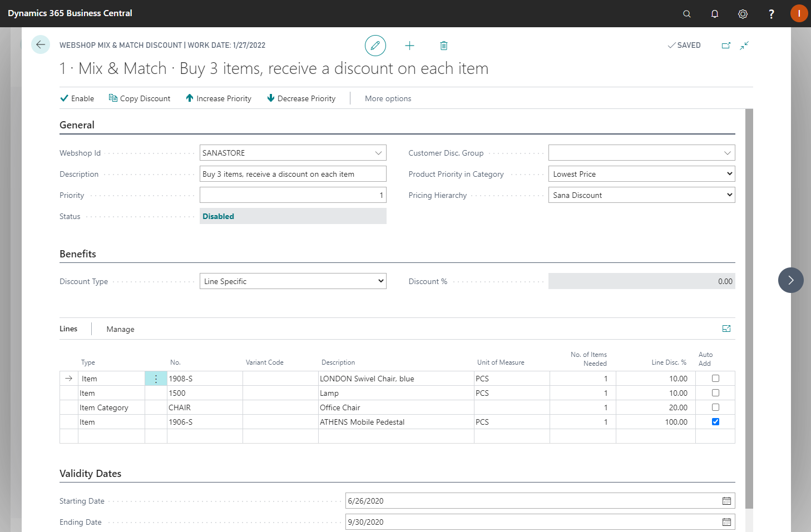811x532 pixels.
Task: Open the Manage menu in Lines
Action: (121, 329)
